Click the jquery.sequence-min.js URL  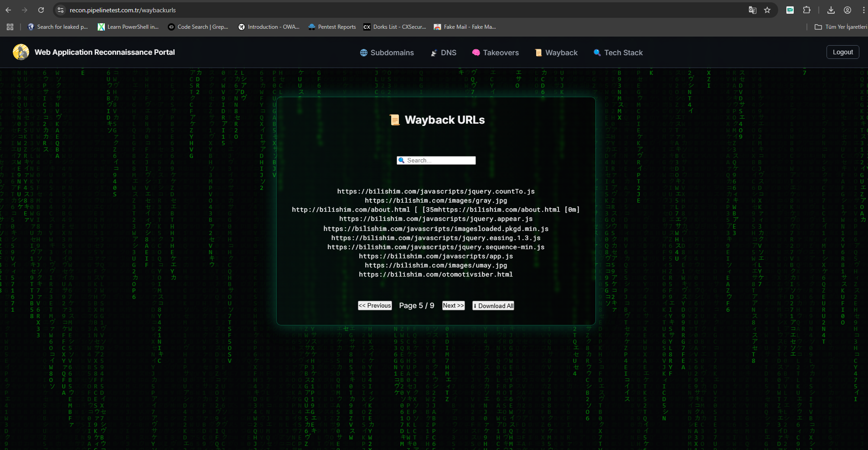click(436, 247)
